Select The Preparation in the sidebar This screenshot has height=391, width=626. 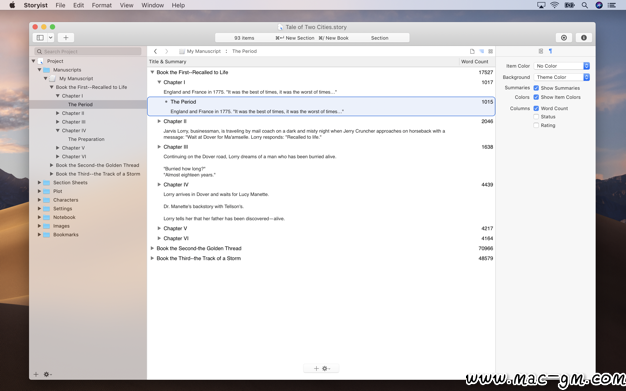pyautogui.click(x=86, y=139)
